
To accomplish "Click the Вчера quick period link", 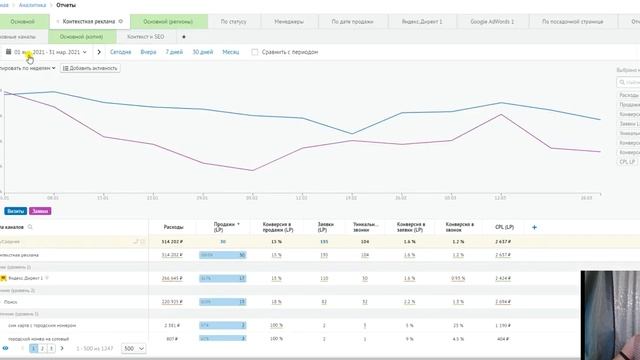I will (x=148, y=52).
